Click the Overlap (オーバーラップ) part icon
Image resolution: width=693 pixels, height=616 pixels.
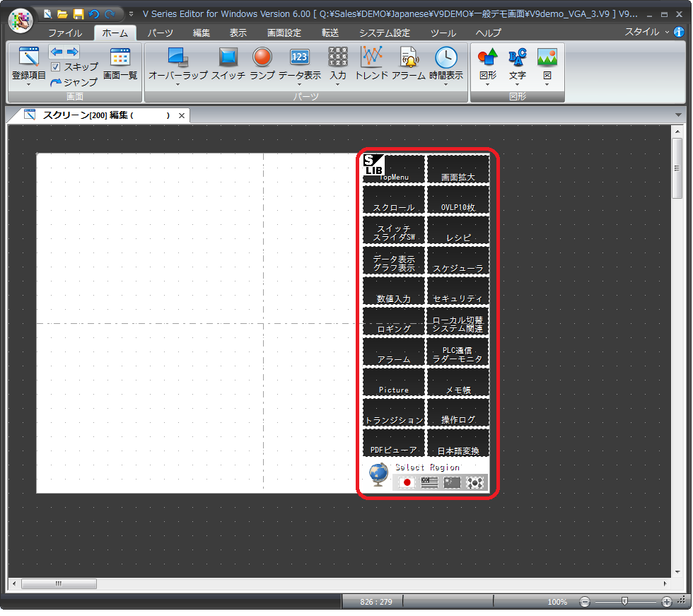coord(177,58)
